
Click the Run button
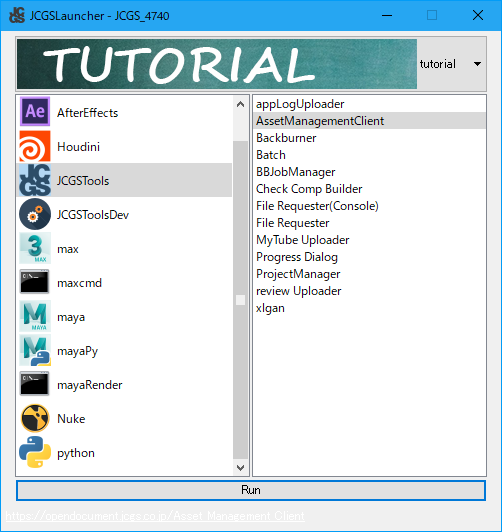(251, 490)
